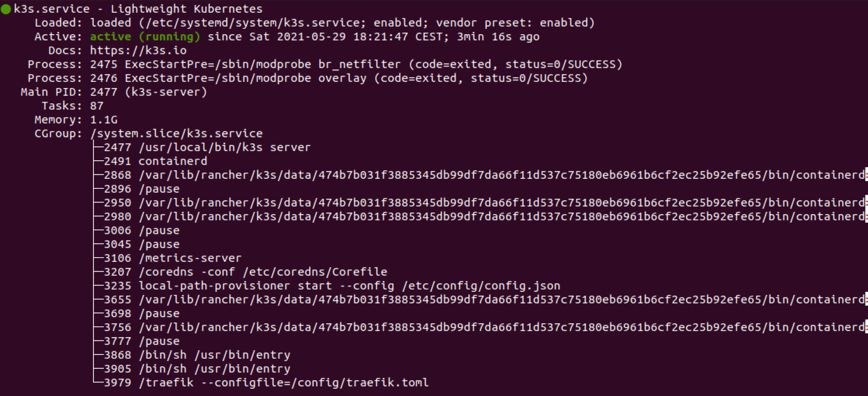This screenshot has height=396, width=868.
Task: Click the truncation marker on line 2868
Action: 866,175
